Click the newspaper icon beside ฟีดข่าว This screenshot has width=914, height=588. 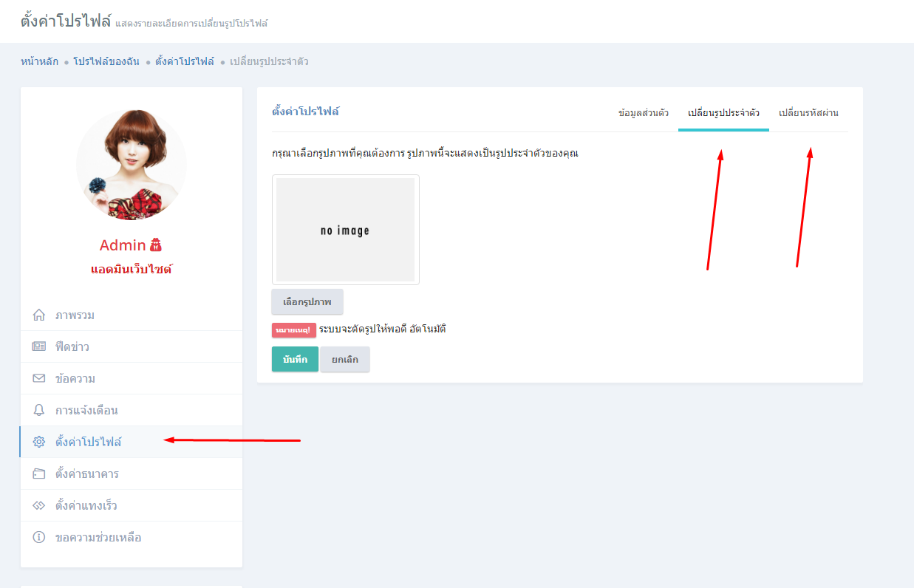click(x=39, y=347)
